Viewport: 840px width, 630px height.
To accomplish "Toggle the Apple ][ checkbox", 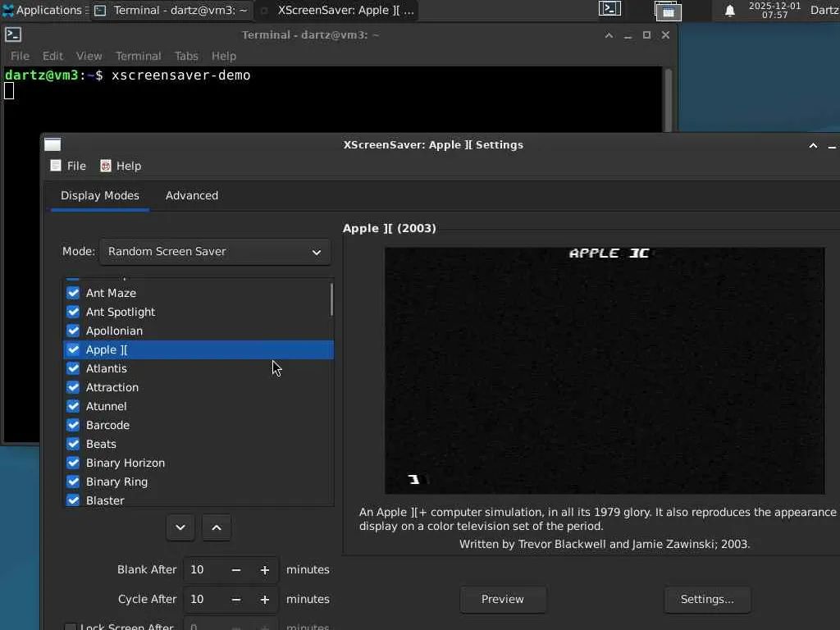I will 73,349.
